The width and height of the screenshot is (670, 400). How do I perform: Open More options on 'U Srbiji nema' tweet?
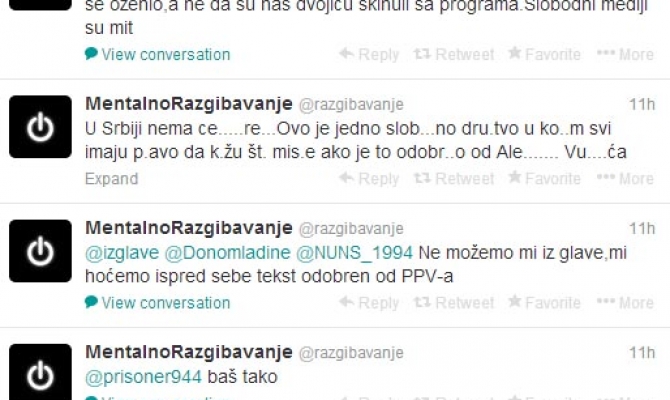point(625,178)
